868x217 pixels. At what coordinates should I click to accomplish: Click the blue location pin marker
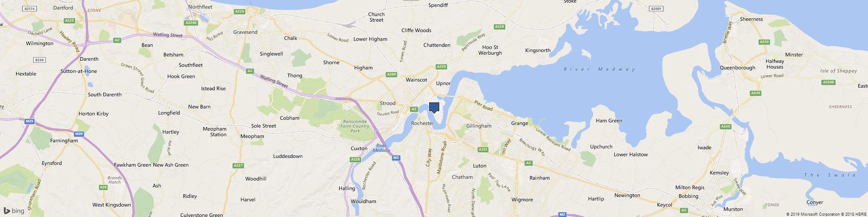coord(434,108)
